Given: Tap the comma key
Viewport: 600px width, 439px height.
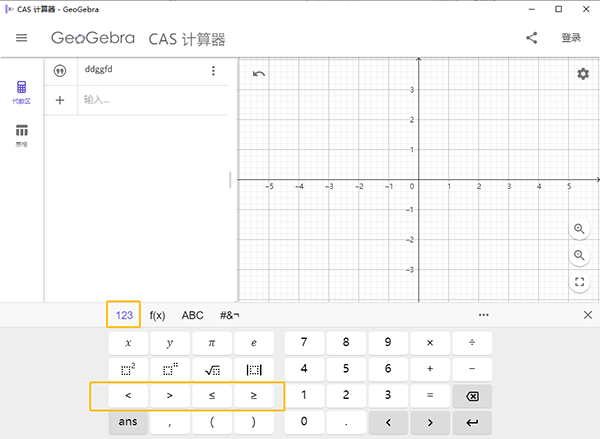Looking at the screenshot, I should [170, 422].
